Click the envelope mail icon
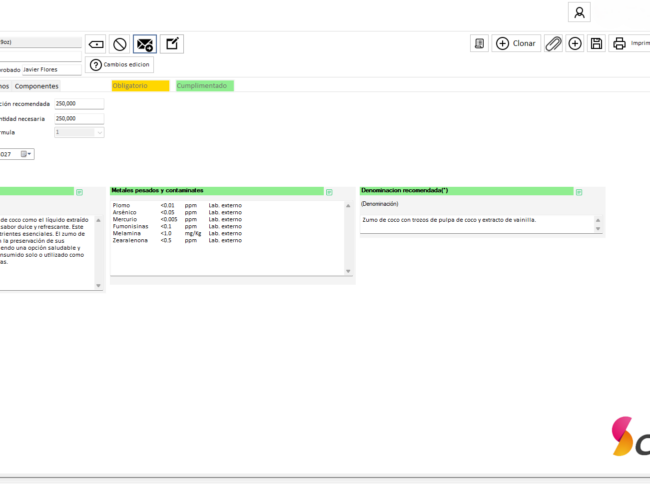The image size is (650, 487). point(146,44)
